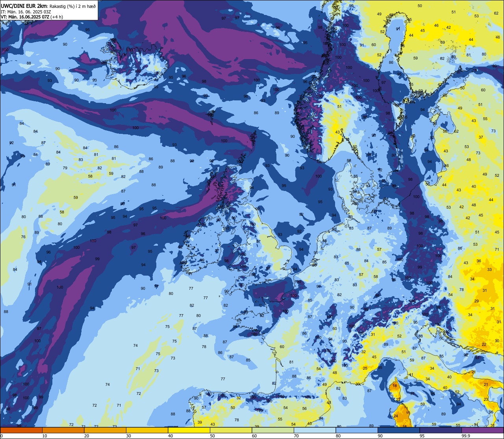The width and height of the screenshot is (504, 439).
Task: Click the legend label '30'
Action: [x=128, y=436]
